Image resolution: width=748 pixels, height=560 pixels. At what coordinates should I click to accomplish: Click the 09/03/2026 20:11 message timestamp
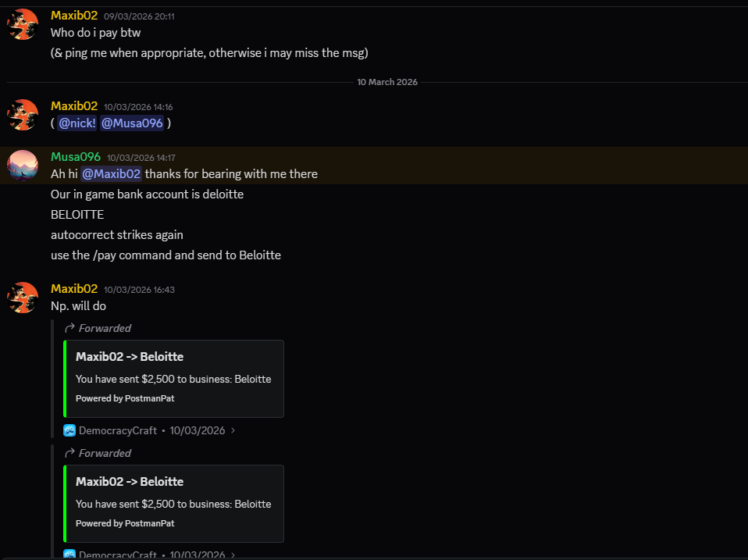click(139, 16)
